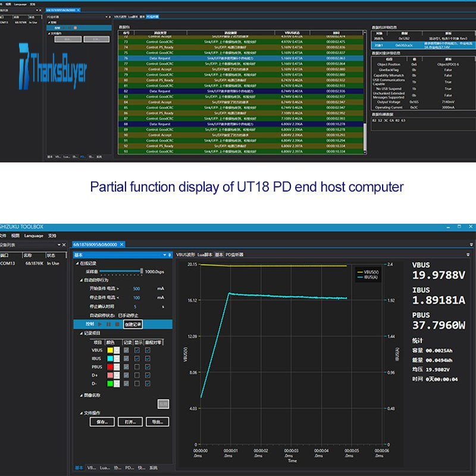This screenshot has width=476, height=476.
Task: Open the Language menu in lower window
Action: click(33, 236)
